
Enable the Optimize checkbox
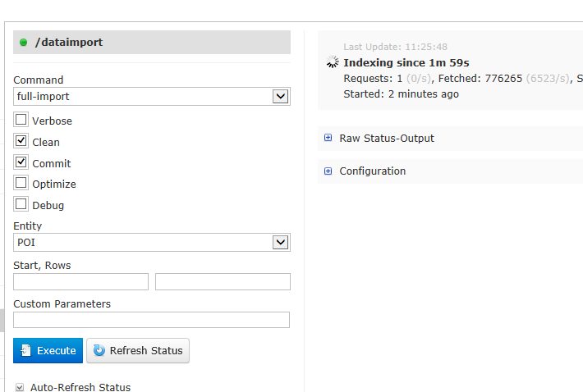click(x=21, y=183)
